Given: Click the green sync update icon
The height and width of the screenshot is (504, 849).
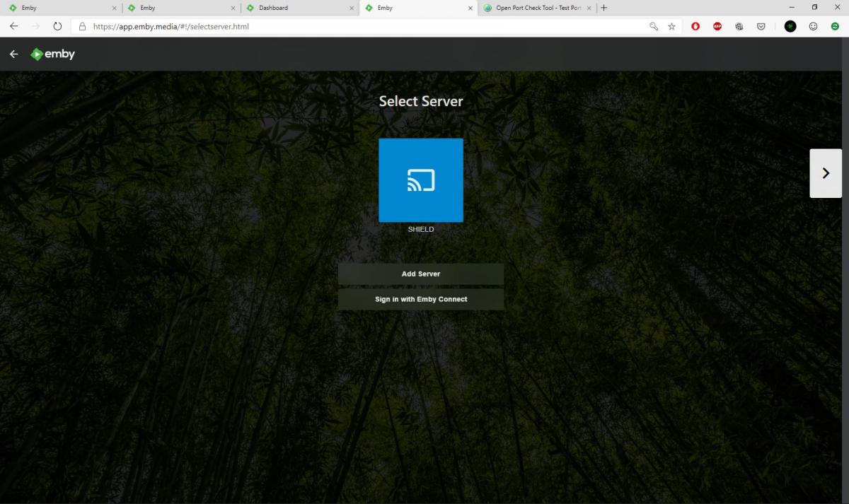Looking at the screenshot, I should [835, 27].
